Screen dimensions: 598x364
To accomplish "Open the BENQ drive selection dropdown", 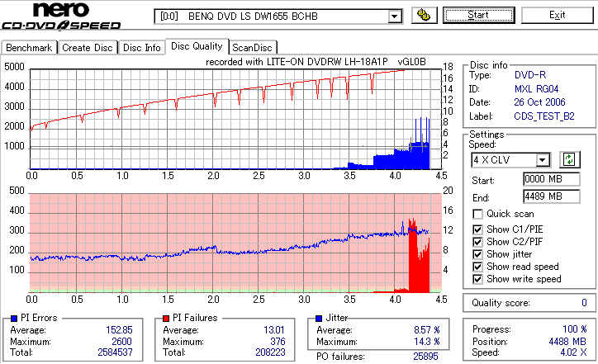I will click(x=395, y=17).
